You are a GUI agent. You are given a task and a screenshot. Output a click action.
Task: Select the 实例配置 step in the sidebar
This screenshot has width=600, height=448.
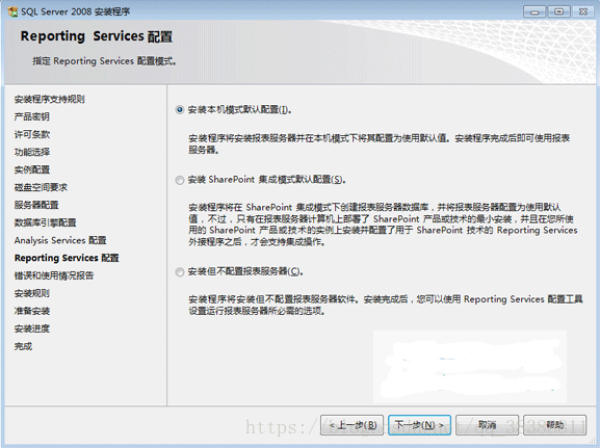coord(32,169)
